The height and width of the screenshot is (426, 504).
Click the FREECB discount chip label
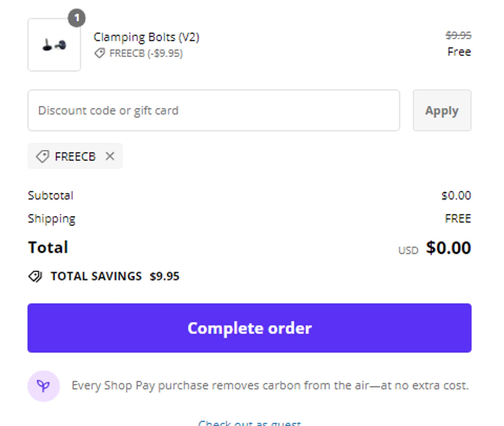pyautogui.click(x=75, y=156)
